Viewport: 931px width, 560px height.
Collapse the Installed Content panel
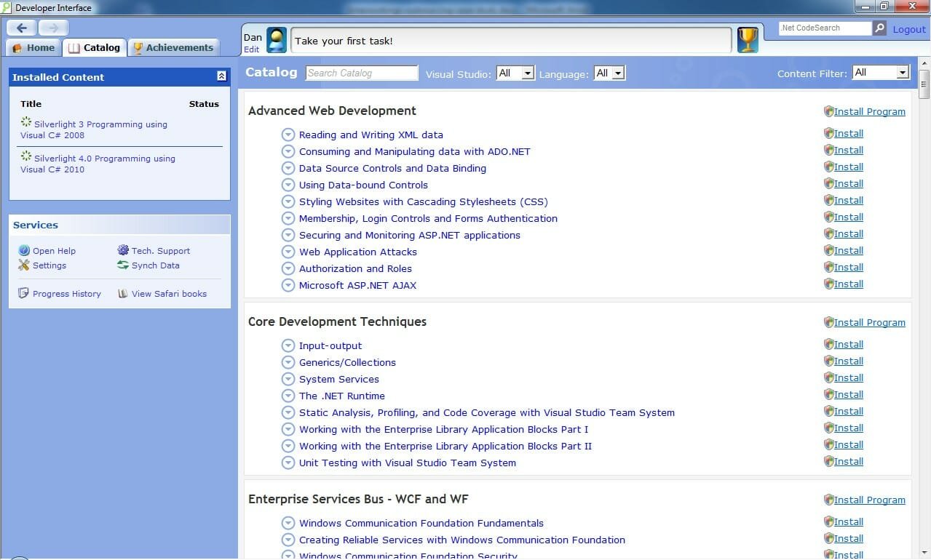221,76
